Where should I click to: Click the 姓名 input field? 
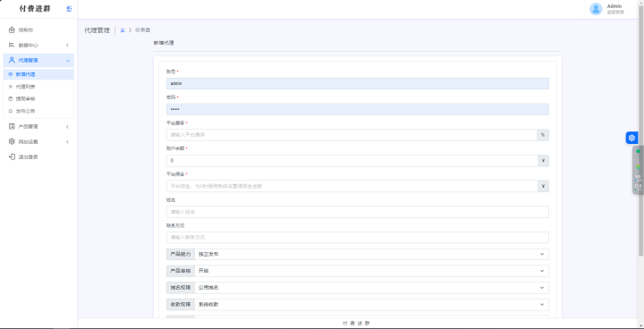pyautogui.click(x=357, y=212)
